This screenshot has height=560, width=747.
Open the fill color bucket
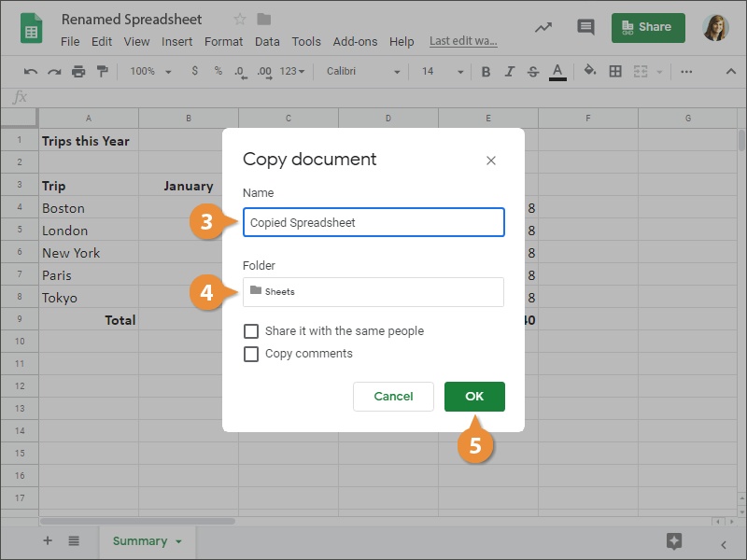pyautogui.click(x=589, y=71)
